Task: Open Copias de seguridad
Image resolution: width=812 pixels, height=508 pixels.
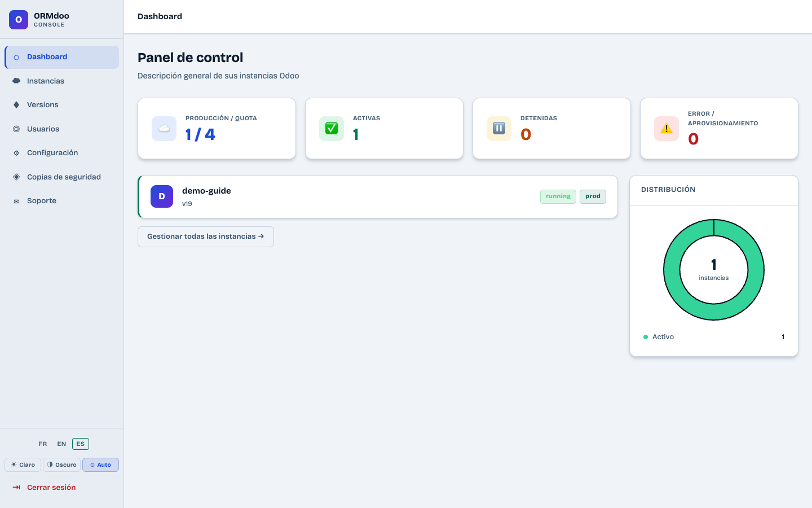Action: (62, 177)
